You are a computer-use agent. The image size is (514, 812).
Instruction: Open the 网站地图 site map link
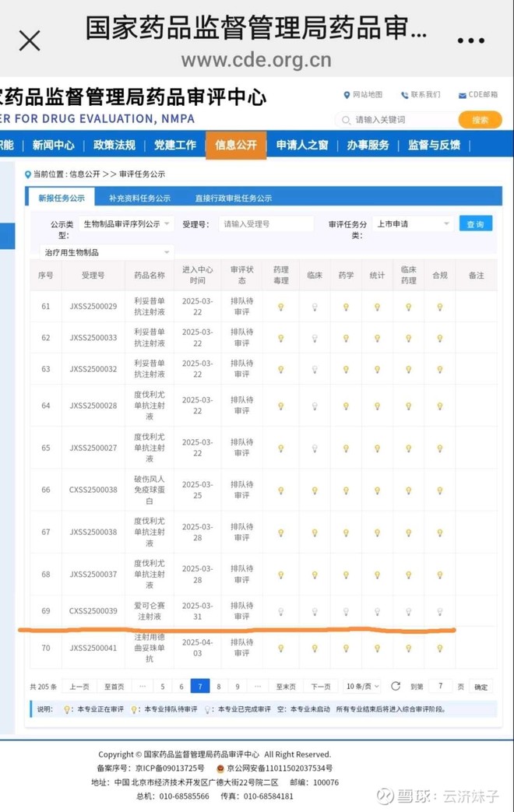(363, 95)
